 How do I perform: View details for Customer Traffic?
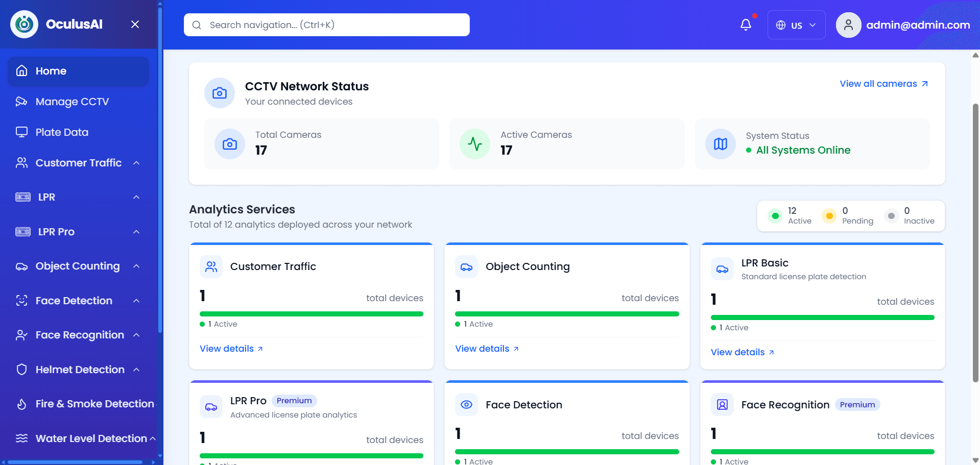click(x=231, y=349)
